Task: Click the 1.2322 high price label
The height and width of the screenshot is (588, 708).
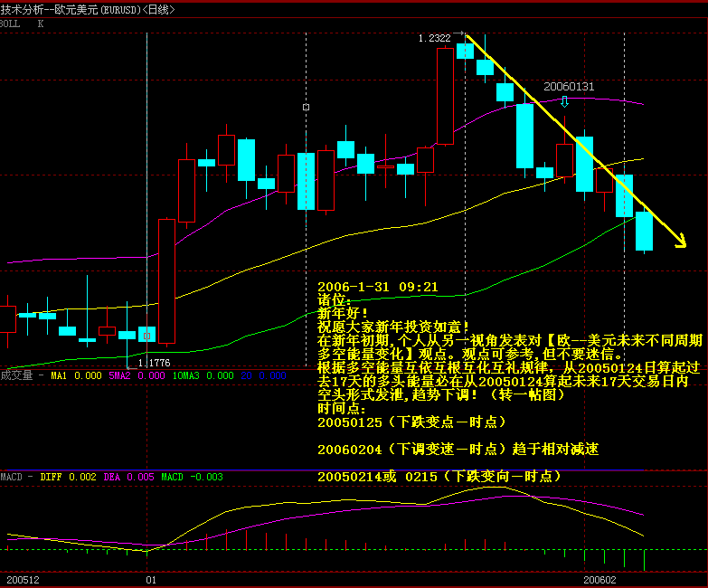Action: [434, 38]
